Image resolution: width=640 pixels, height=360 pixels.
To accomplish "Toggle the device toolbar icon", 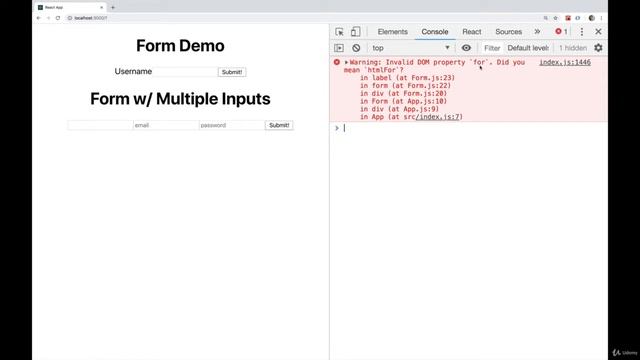I will tap(356, 32).
